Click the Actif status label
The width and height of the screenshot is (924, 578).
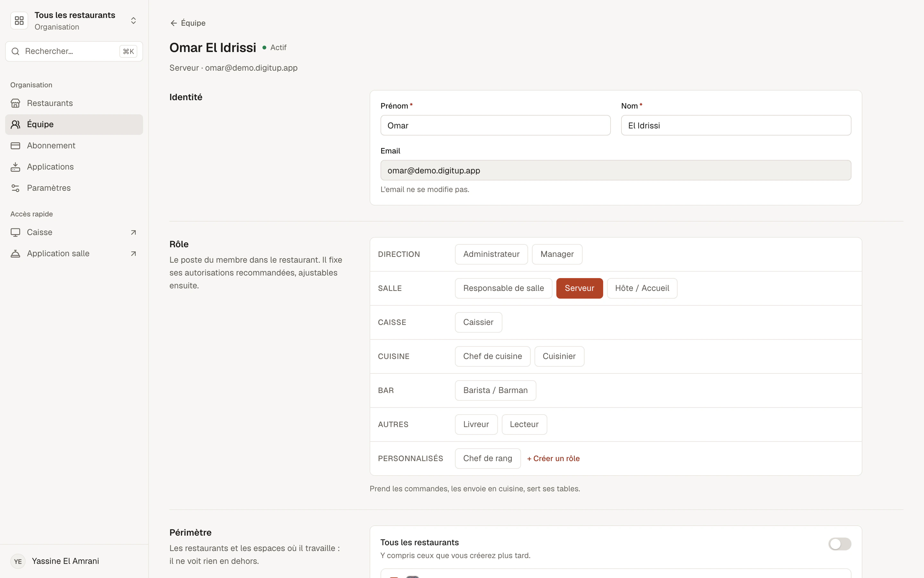tap(278, 48)
